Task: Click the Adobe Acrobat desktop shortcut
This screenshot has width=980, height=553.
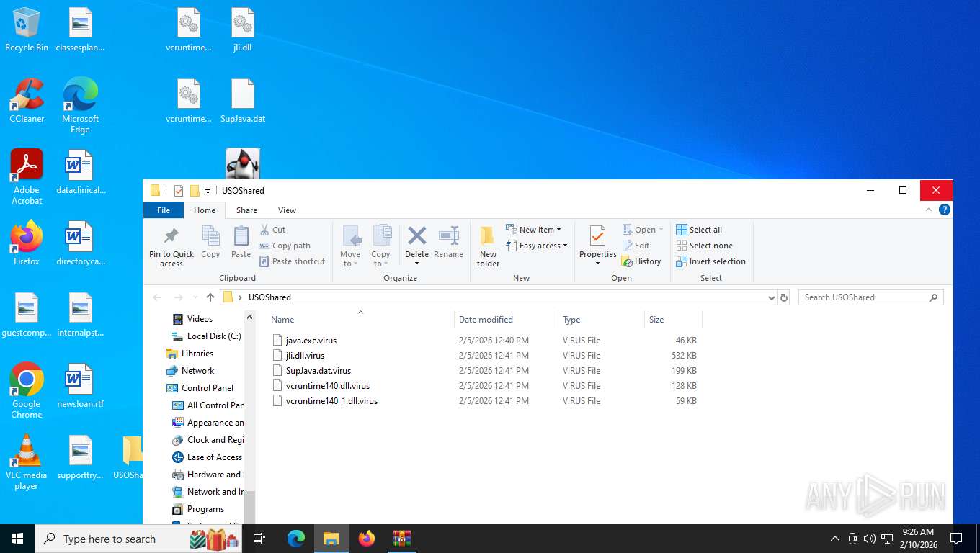Action: tap(27, 177)
